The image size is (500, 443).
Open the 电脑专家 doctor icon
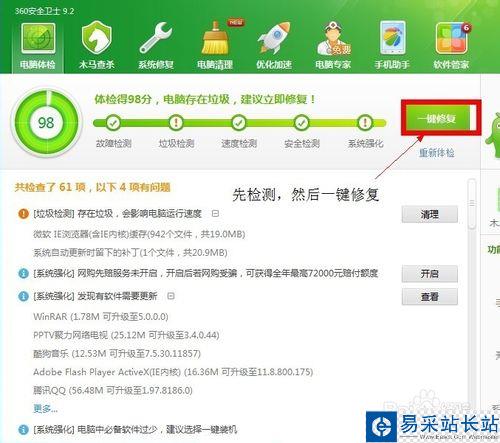[333, 38]
